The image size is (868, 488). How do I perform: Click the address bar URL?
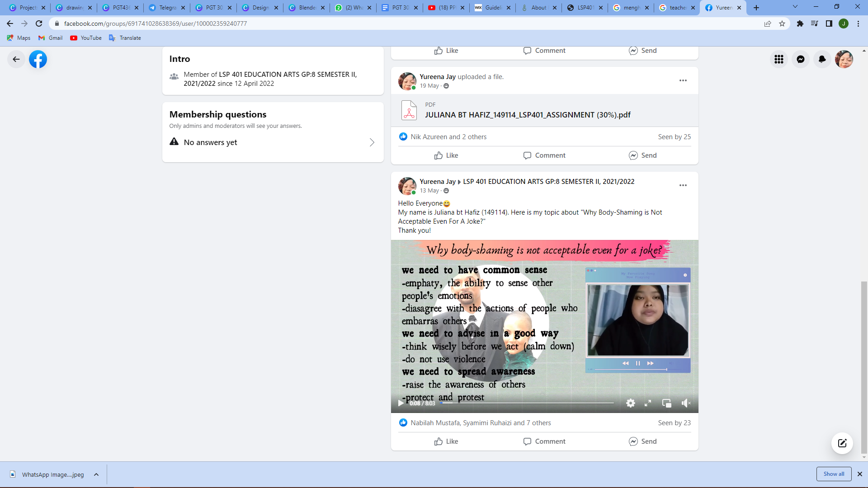tap(156, 23)
